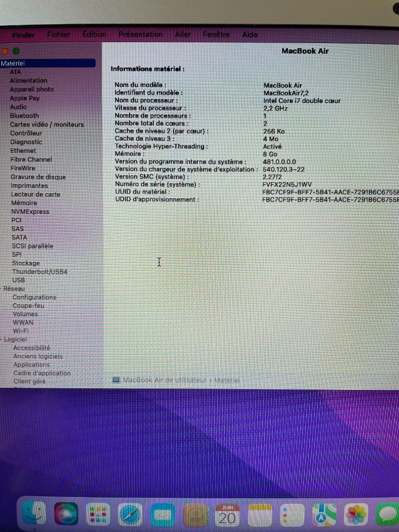Select Réseau category in sidebar

[14, 288]
